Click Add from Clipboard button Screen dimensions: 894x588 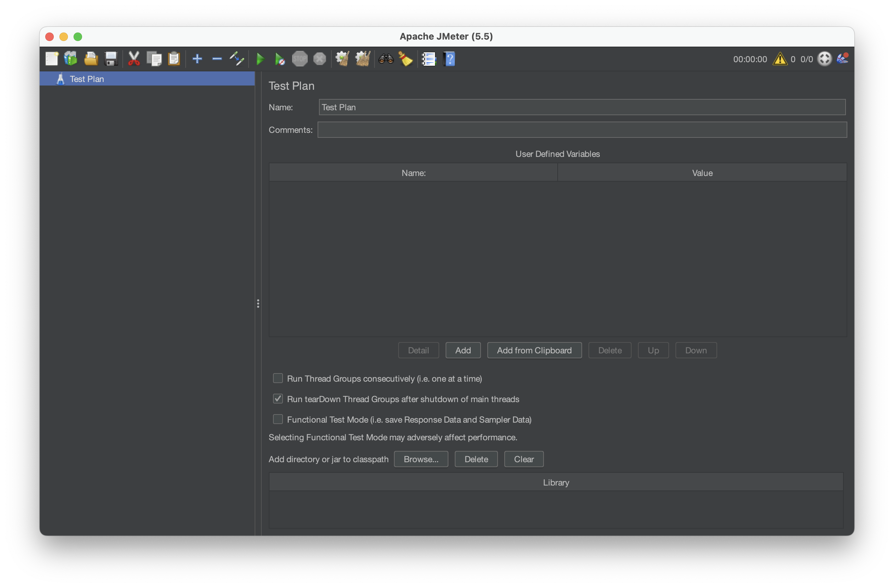(x=534, y=350)
